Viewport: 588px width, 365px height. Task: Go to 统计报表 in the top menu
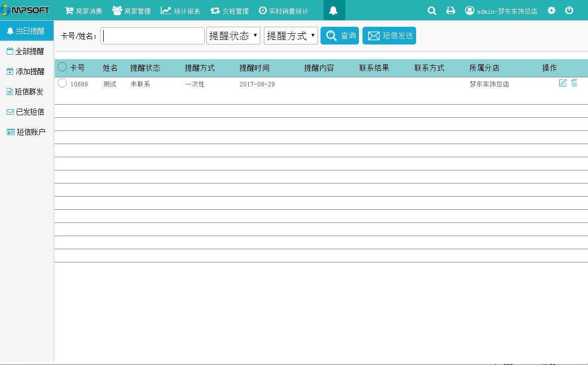[180, 11]
